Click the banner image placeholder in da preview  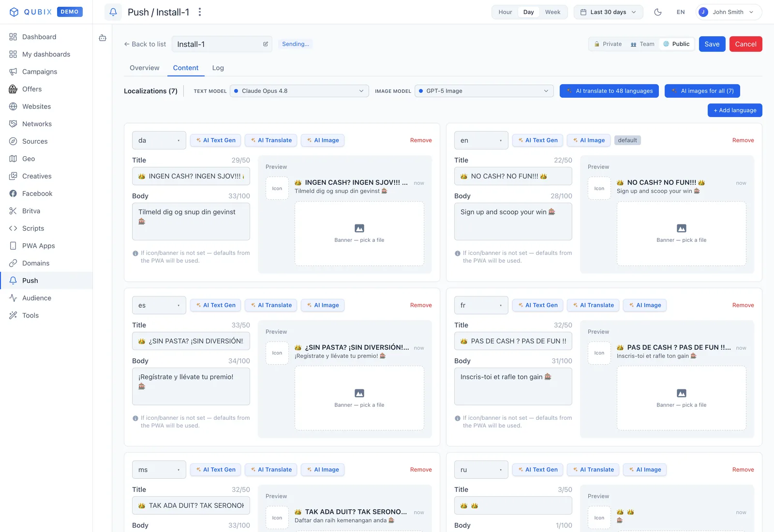click(359, 234)
